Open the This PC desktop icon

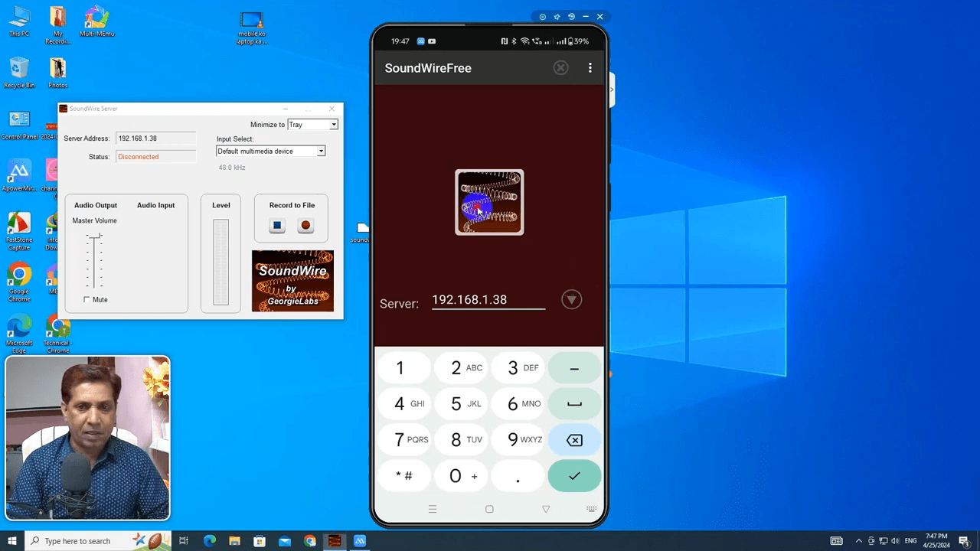pos(19,21)
